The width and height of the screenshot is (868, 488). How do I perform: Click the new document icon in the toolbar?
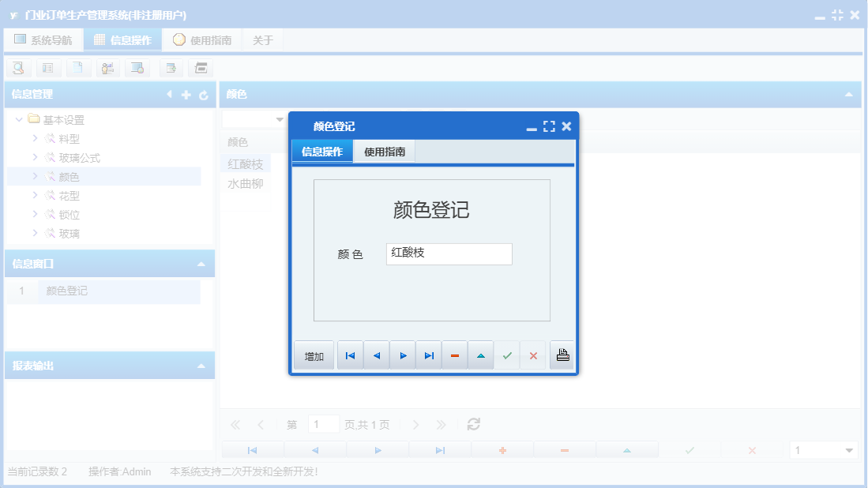click(x=78, y=68)
